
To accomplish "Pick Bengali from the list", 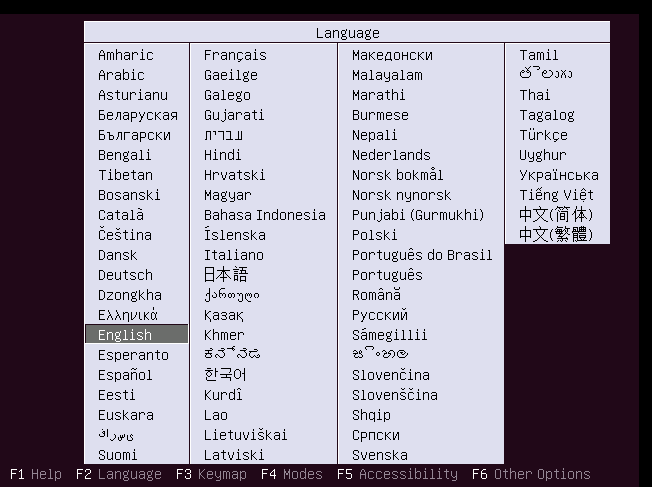I will tap(124, 155).
